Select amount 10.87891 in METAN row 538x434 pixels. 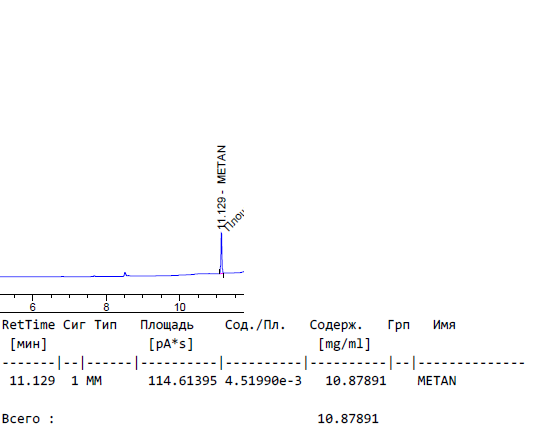(356, 381)
